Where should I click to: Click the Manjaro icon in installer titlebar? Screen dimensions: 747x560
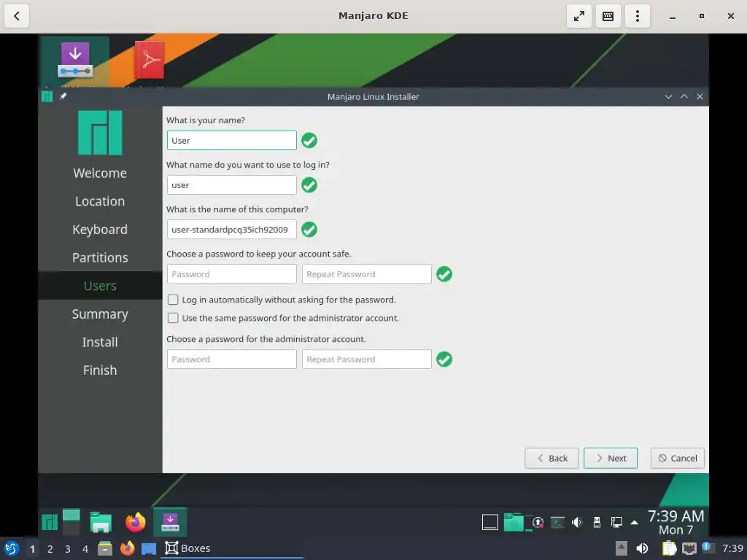47,97
